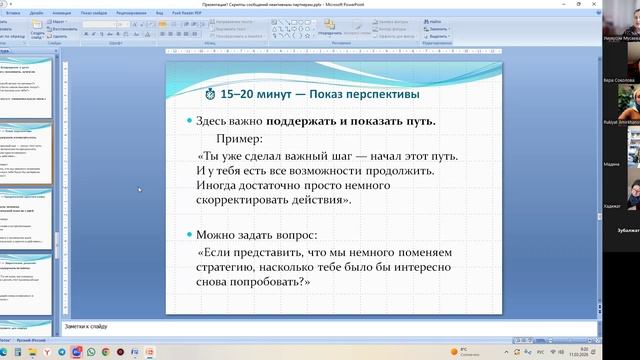Open the Foxit Reader PDF tab
This screenshot has height=360, width=640.
tap(187, 13)
